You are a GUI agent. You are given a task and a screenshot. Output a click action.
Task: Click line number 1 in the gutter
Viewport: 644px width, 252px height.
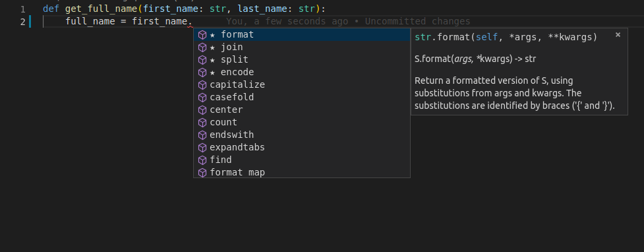click(x=22, y=9)
